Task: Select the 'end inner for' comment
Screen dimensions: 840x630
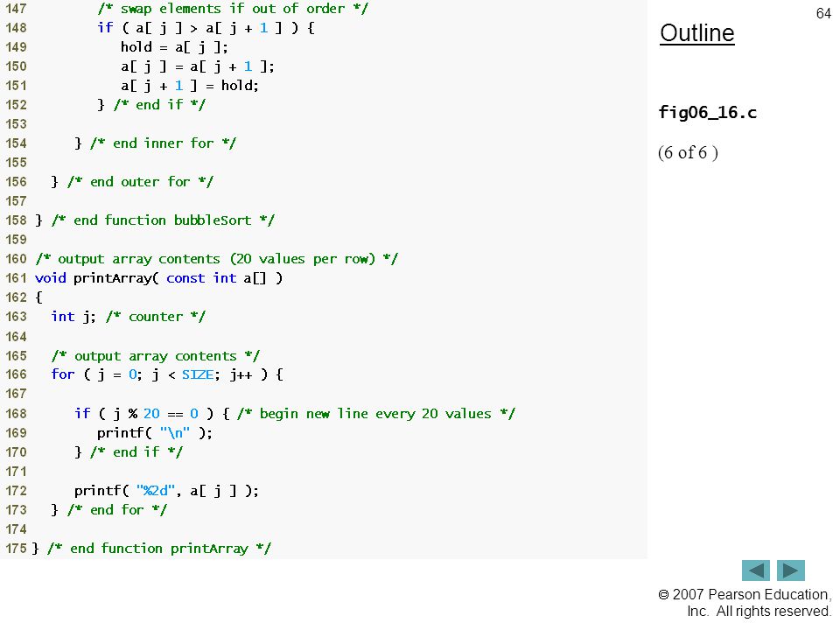Action: coord(163,143)
